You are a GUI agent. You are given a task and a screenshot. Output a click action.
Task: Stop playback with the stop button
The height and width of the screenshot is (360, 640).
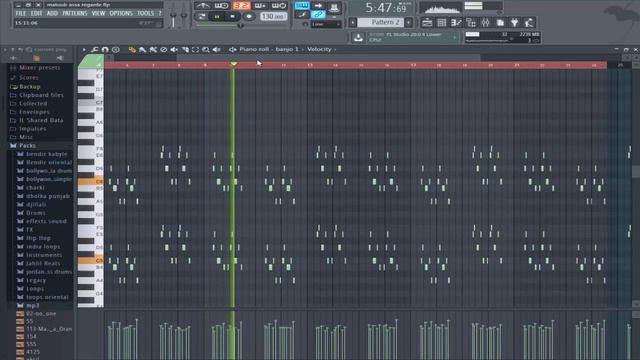click(232, 16)
